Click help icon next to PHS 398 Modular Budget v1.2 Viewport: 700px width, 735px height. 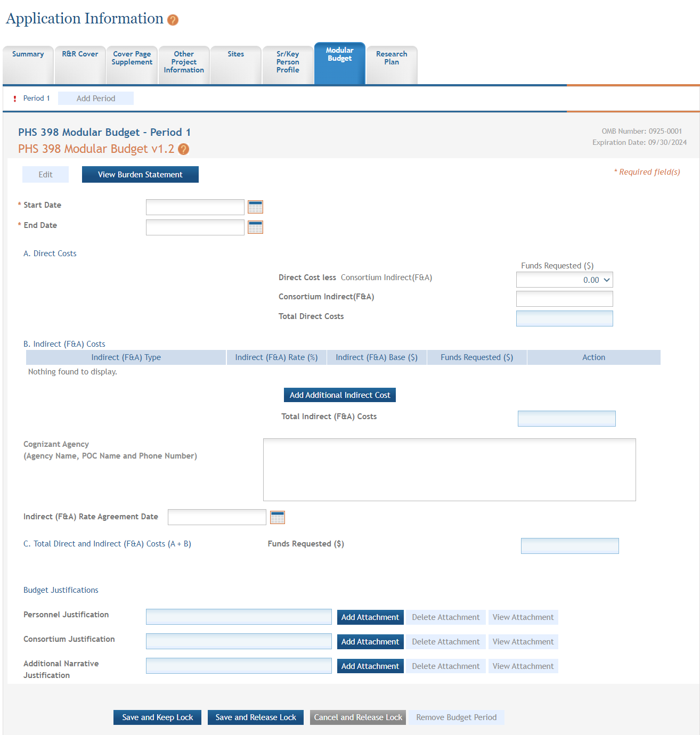[183, 150]
